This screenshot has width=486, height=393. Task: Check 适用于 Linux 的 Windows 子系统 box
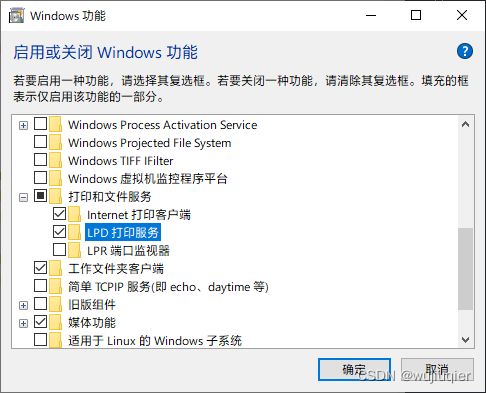(x=40, y=340)
